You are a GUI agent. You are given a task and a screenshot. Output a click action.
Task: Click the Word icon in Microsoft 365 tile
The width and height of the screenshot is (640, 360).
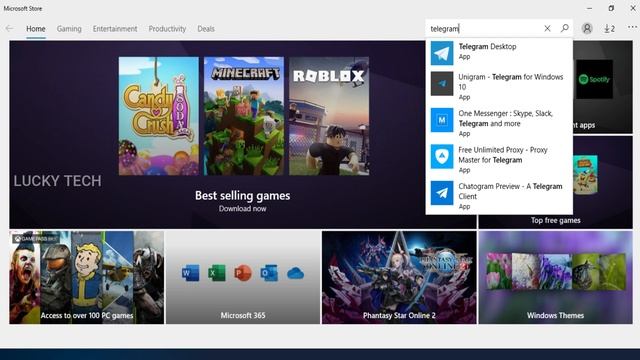tap(191, 273)
